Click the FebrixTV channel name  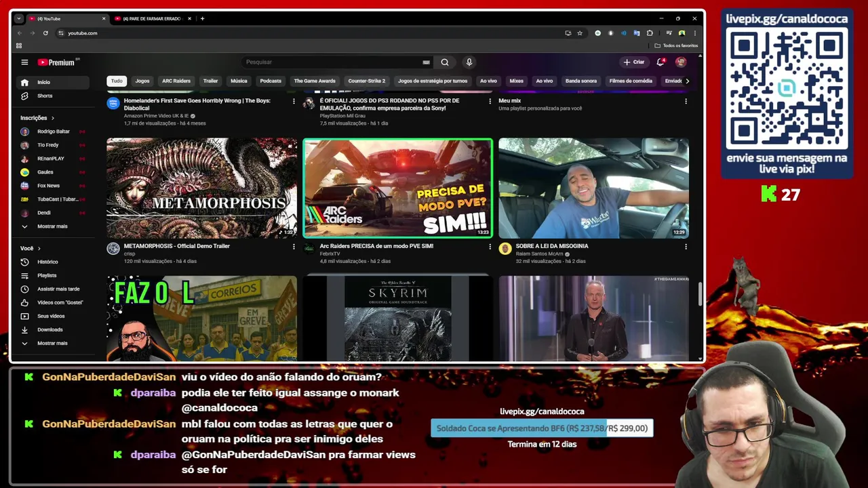pos(330,254)
